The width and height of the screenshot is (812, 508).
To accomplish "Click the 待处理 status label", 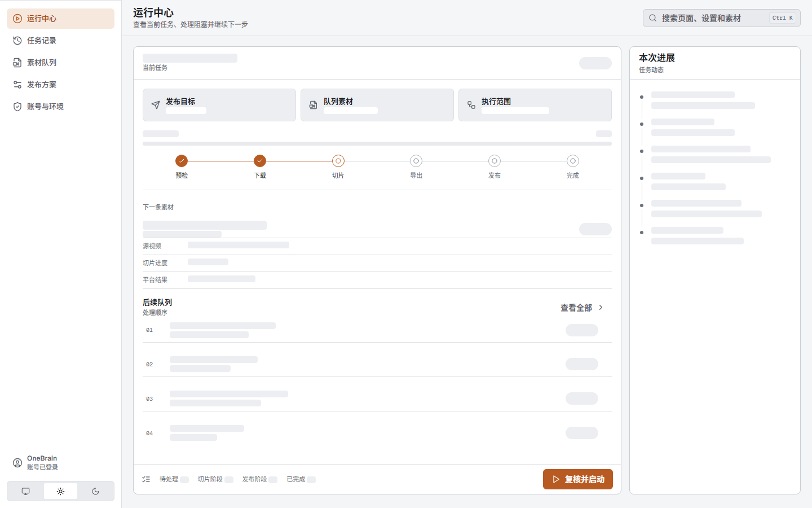I will click(169, 479).
